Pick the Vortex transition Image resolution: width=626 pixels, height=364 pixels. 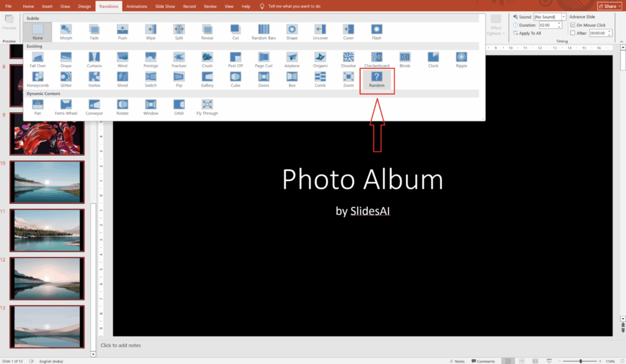[x=94, y=79]
